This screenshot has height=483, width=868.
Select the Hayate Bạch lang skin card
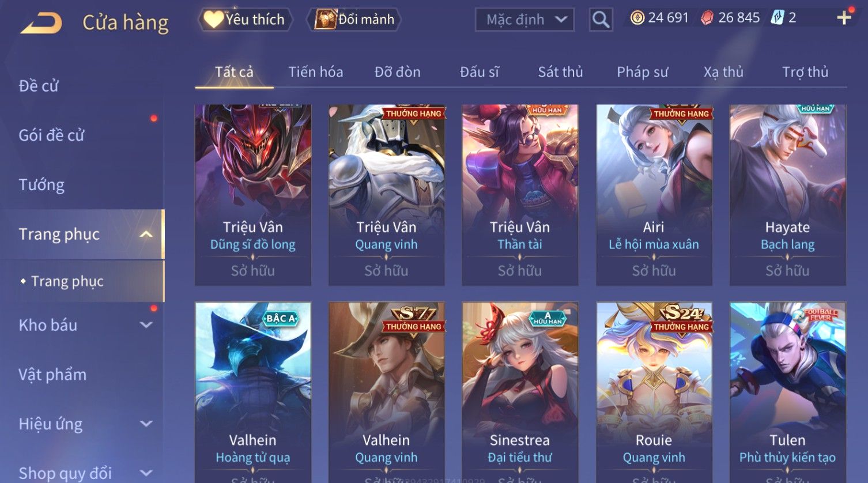pos(787,195)
